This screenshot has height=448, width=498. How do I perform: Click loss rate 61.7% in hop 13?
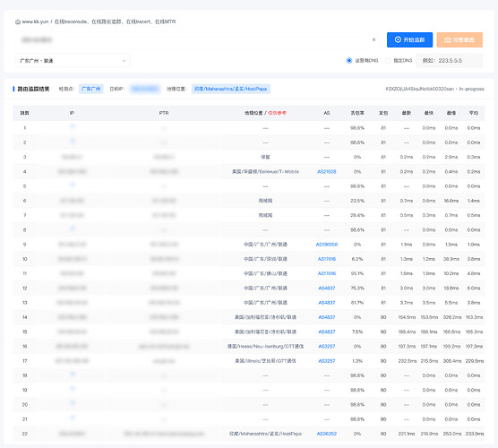pos(357,303)
